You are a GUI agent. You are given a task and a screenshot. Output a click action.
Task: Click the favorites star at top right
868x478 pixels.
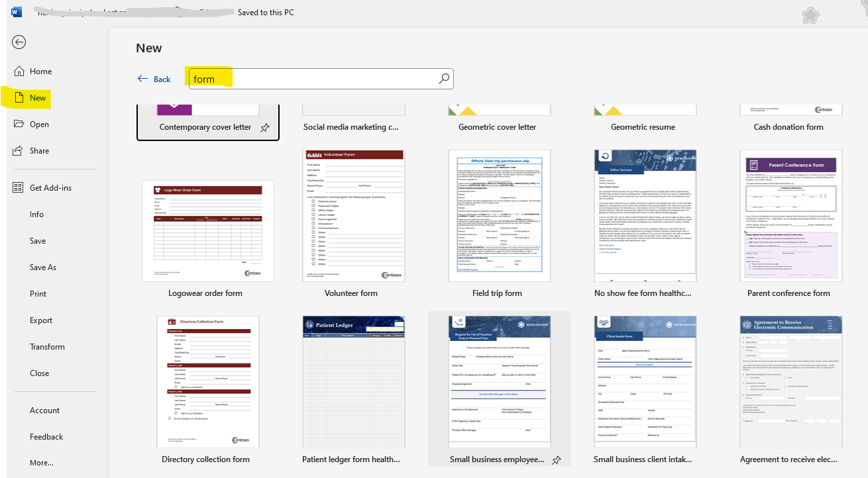point(810,15)
